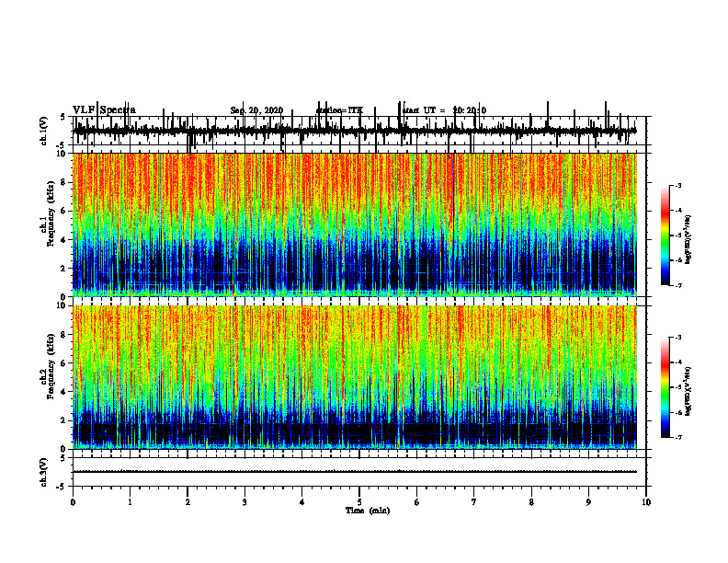The width and height of the screenshot is (728, 563).
Task: Click the "4" kHz tick on ch.1 spectrogram
Action: 64,240
